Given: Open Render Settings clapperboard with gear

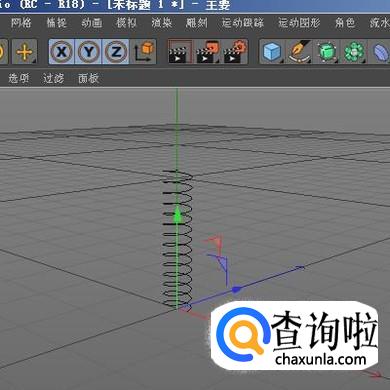Looking at the screenshot, I should click(235, 52).
